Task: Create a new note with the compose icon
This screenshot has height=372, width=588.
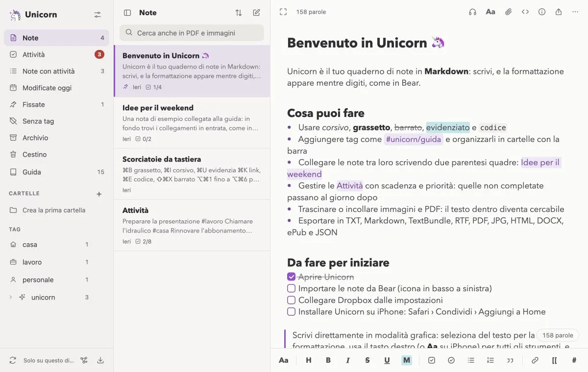Action: [x=256, y=13]
